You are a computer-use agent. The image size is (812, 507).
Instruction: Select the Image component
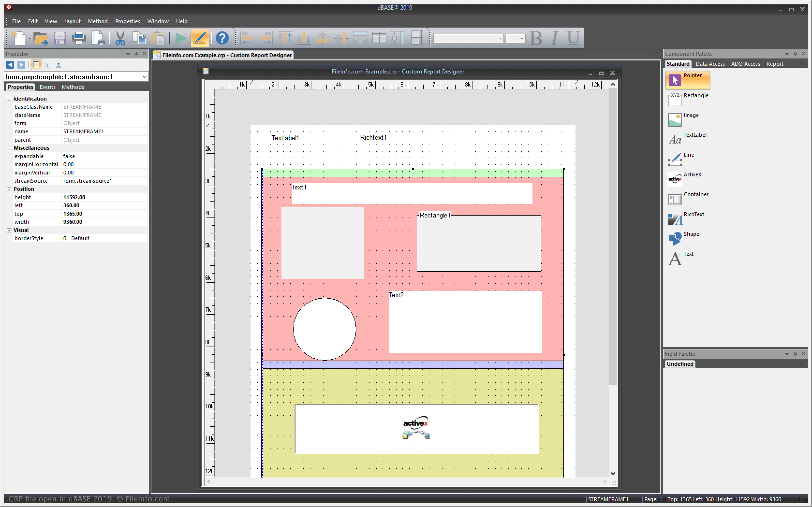(x=684, y=119)
